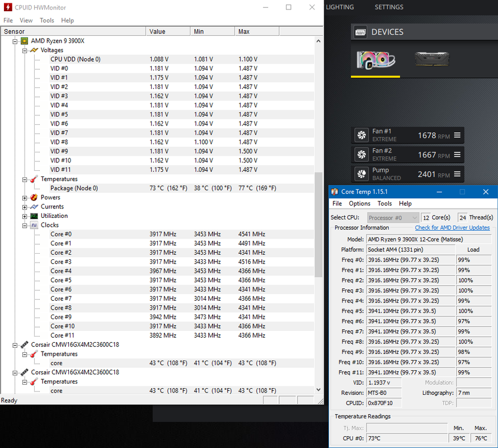Click the VID value 1.1937 v field
The width and height of the screenshot is (498, 448).
tap(384, 382)
